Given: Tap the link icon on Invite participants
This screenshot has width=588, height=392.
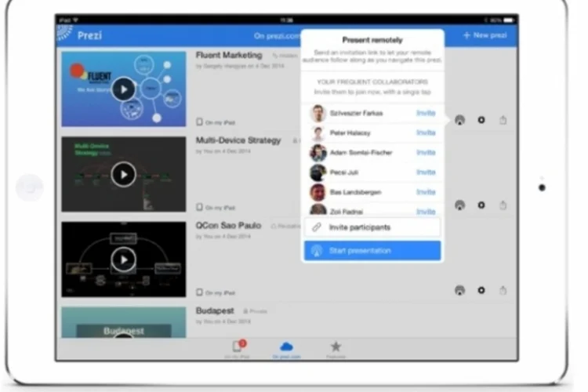Looking at the screenshot, I should (317, 227).
